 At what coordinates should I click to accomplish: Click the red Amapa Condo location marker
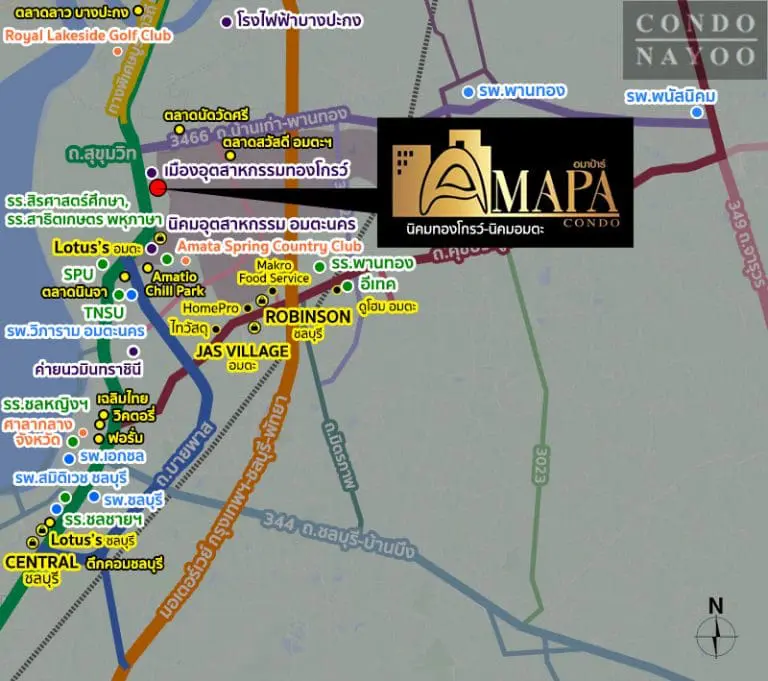(x=157, y=188)
